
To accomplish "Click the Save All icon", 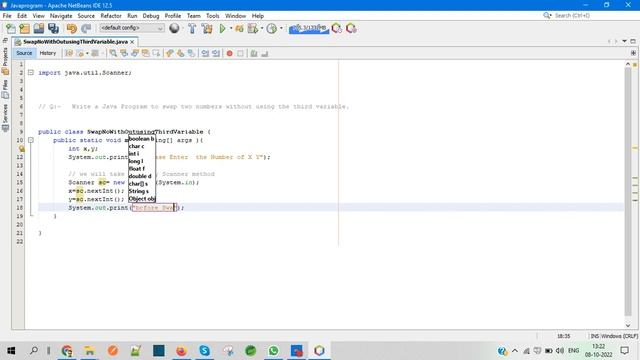I will click(53, 28).
